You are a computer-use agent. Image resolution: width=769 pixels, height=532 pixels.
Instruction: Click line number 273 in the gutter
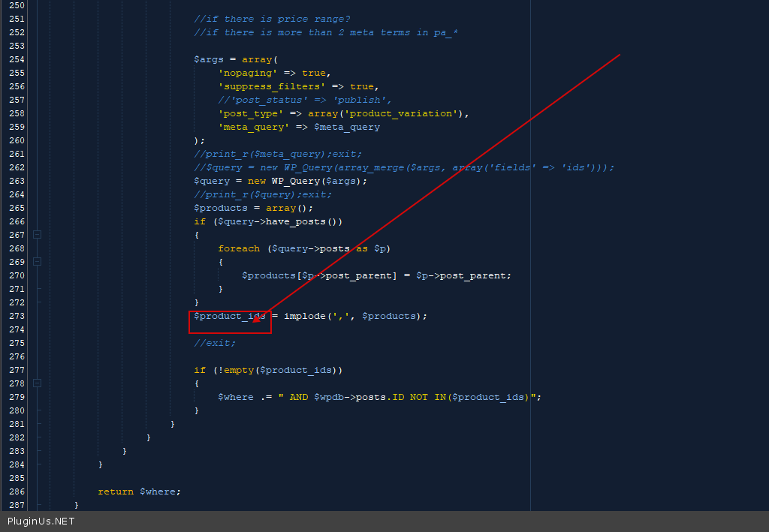pos(16,316)
